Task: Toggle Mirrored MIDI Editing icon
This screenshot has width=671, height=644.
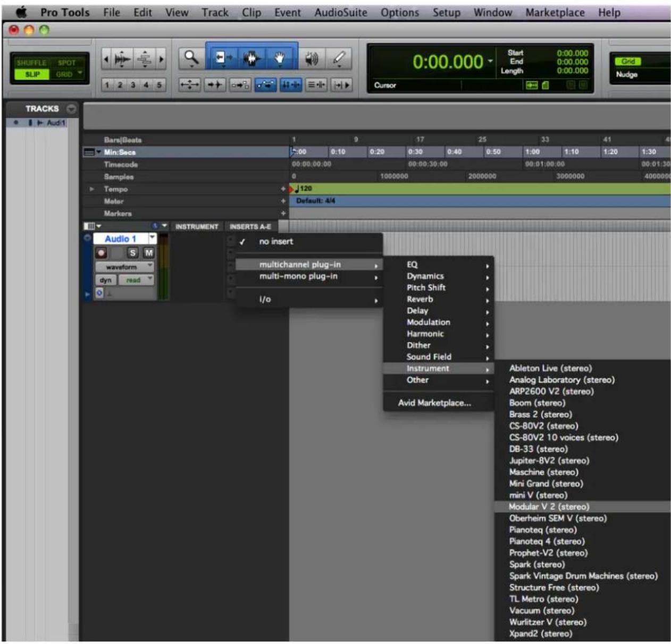Action: pos(240,84)
